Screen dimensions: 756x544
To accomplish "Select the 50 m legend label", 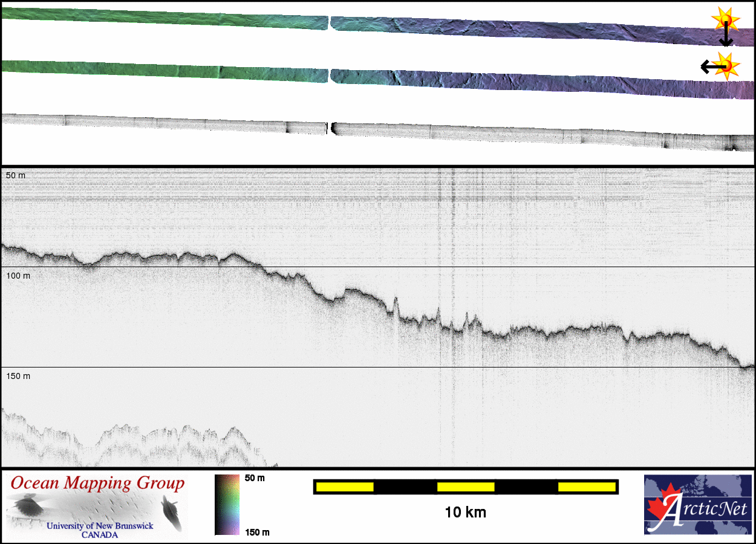I will pos(255,478).
